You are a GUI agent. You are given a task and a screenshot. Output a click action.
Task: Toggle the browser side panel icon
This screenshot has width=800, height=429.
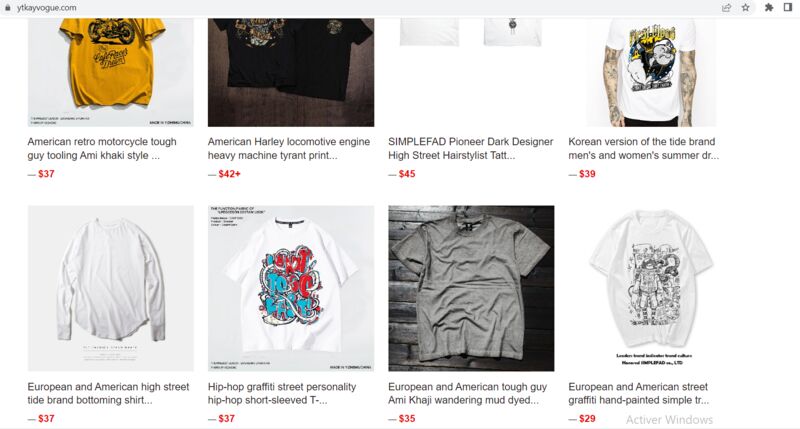(788, 8)
